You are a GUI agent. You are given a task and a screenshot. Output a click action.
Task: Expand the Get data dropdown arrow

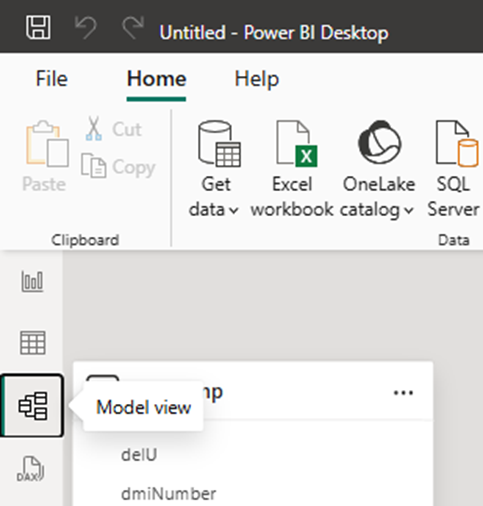click(234, 210)
